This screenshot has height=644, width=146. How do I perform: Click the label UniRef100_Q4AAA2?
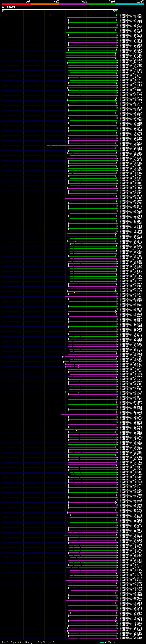131,55
